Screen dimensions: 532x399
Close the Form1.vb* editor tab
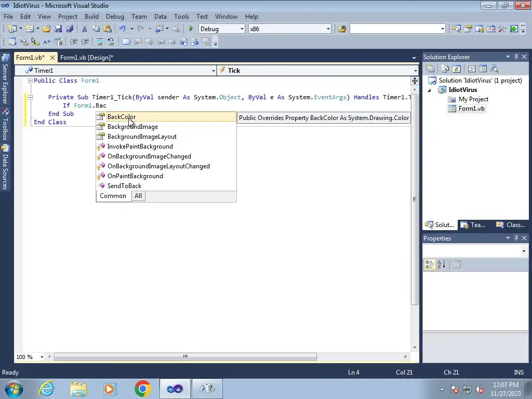[x=52, y=58]
